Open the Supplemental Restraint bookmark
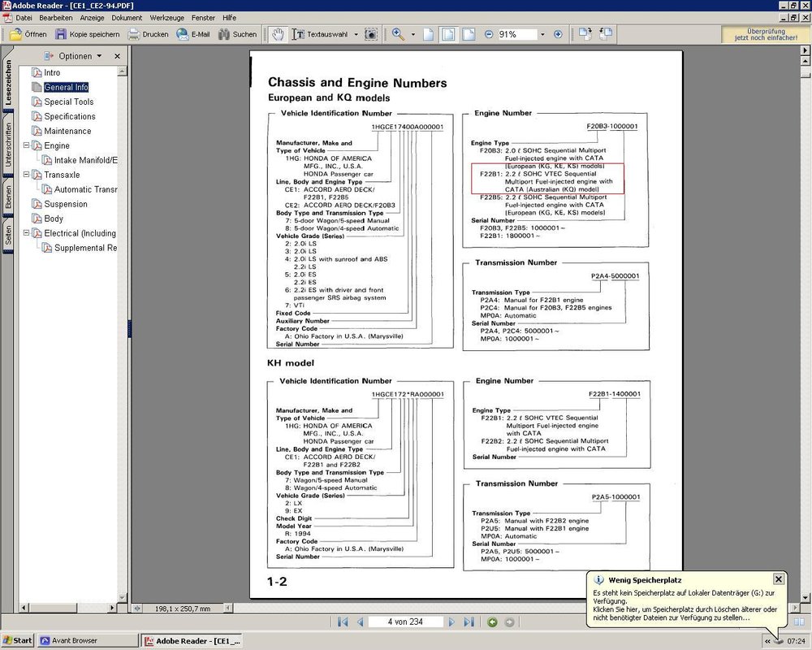The width and height of the screenshot is (812, 650). tap(85, 248)
